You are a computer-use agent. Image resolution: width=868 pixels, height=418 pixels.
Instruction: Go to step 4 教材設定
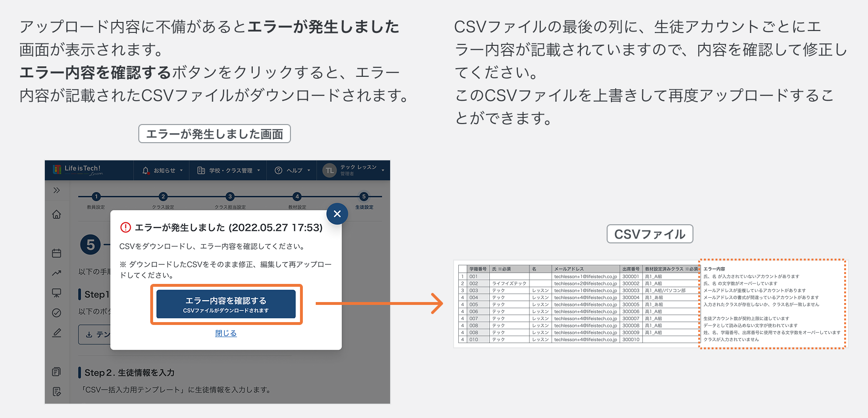[297, 201]
